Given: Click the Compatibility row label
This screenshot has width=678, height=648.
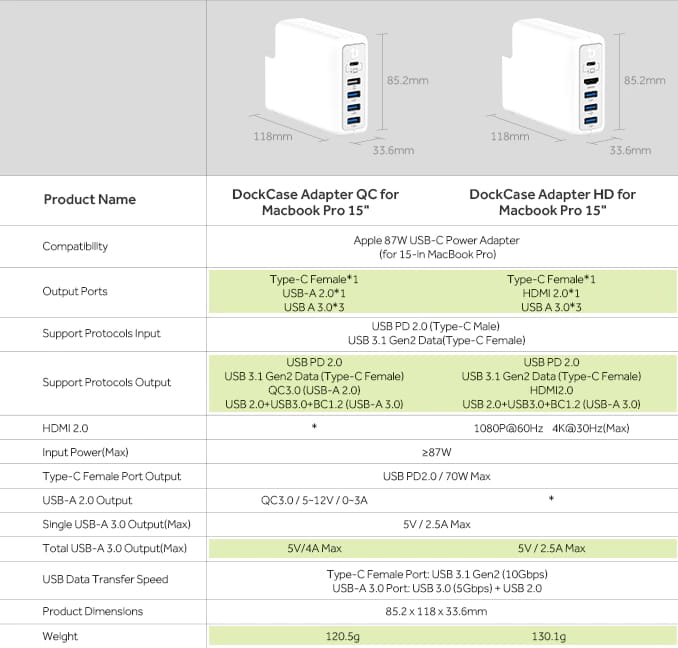Looking at the screenshot, I should 75,246.
